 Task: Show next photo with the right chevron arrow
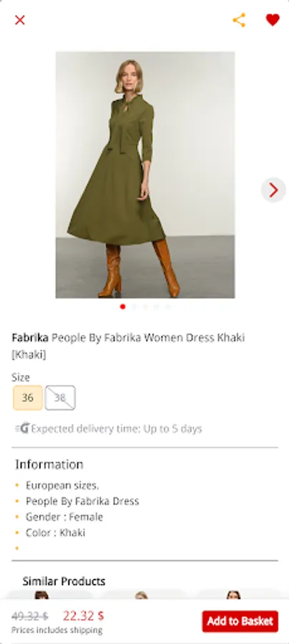pos(273,190)
